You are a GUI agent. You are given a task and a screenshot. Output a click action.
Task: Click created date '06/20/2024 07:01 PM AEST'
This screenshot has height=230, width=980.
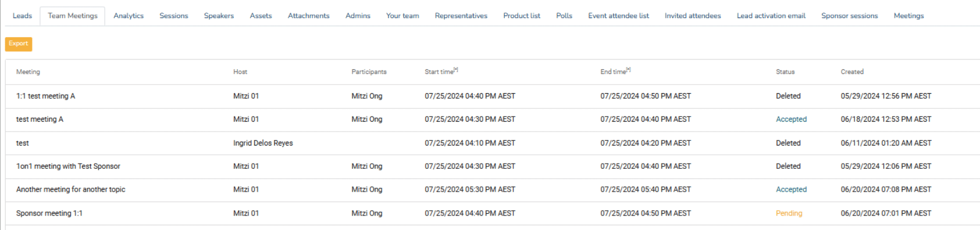click(886, 214)
